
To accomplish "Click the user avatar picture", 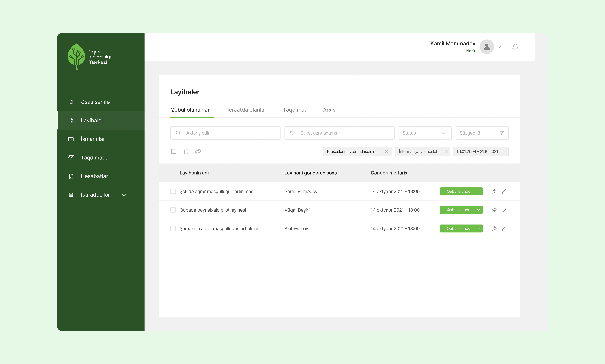I will point(487,47).
